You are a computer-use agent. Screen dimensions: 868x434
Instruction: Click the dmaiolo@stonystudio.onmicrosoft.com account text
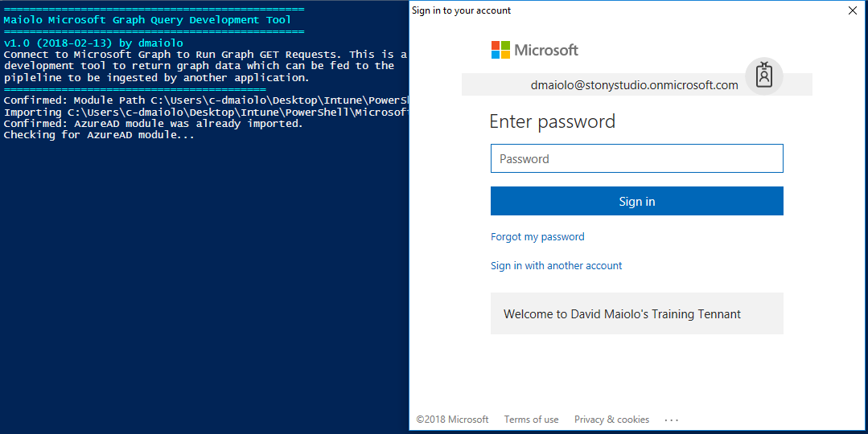(x=635, y=85)
